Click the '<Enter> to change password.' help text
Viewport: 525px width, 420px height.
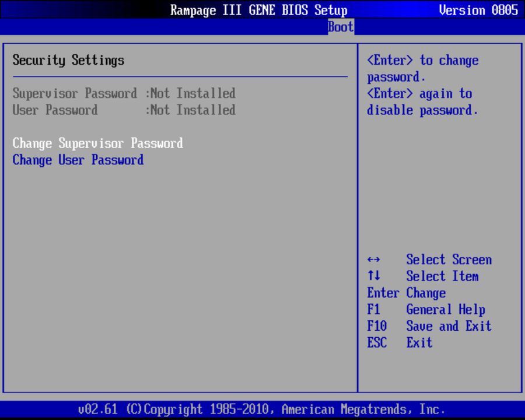(422, 69)
